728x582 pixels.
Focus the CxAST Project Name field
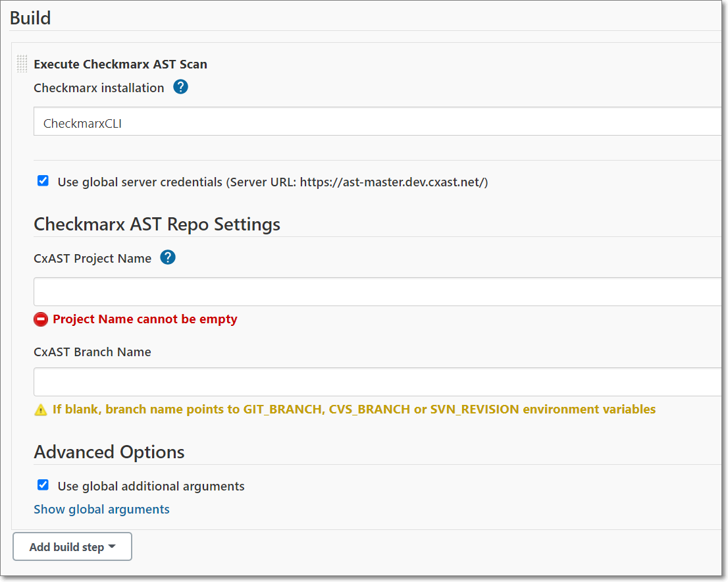(x=377, y=292)
